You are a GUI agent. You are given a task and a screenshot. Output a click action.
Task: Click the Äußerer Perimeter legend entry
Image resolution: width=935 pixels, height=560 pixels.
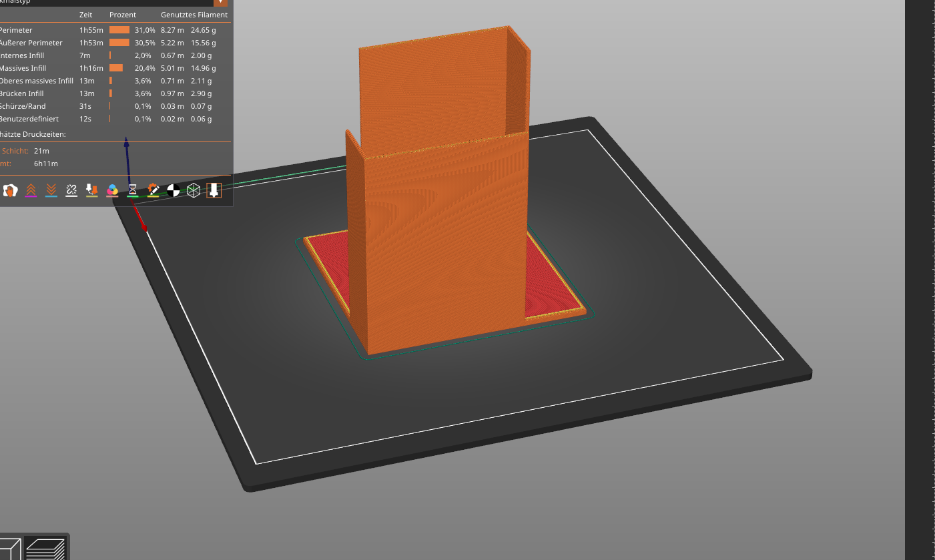[31, 43]
